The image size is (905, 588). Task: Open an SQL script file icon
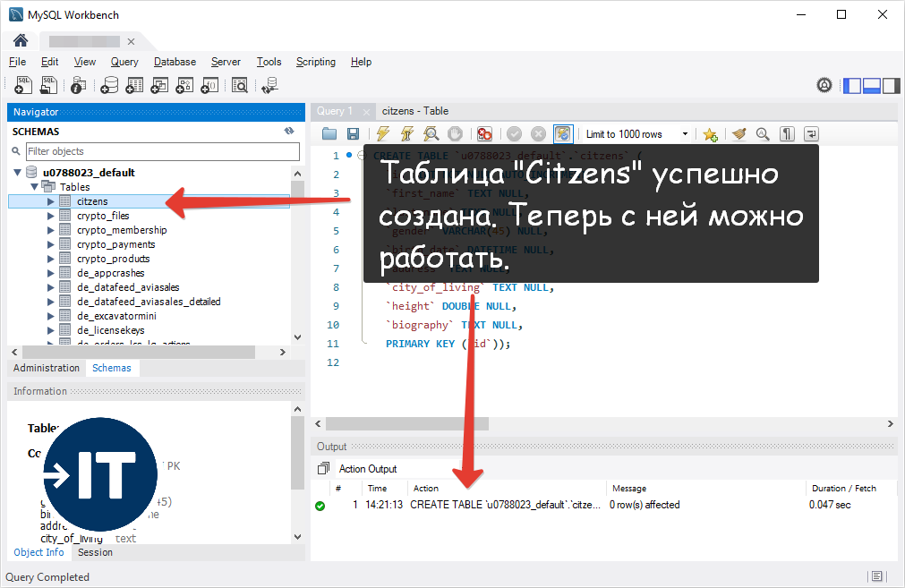click(x=48, y=85)
